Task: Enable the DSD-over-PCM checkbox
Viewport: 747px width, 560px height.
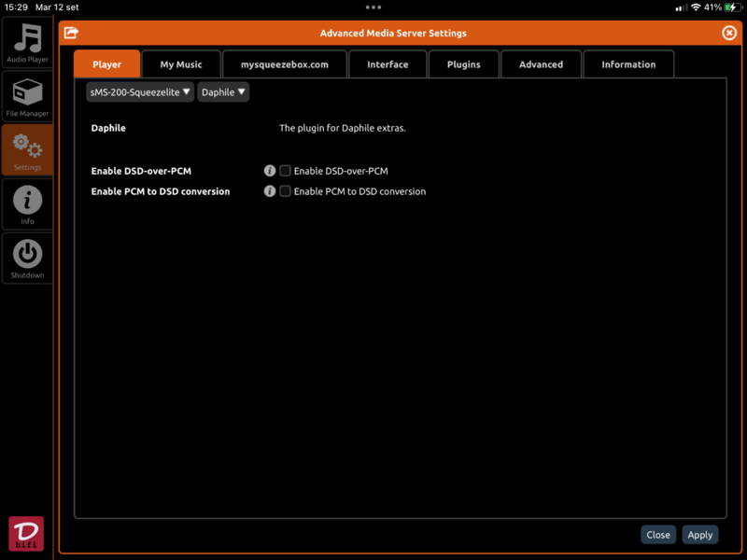Action: point(286,171)
